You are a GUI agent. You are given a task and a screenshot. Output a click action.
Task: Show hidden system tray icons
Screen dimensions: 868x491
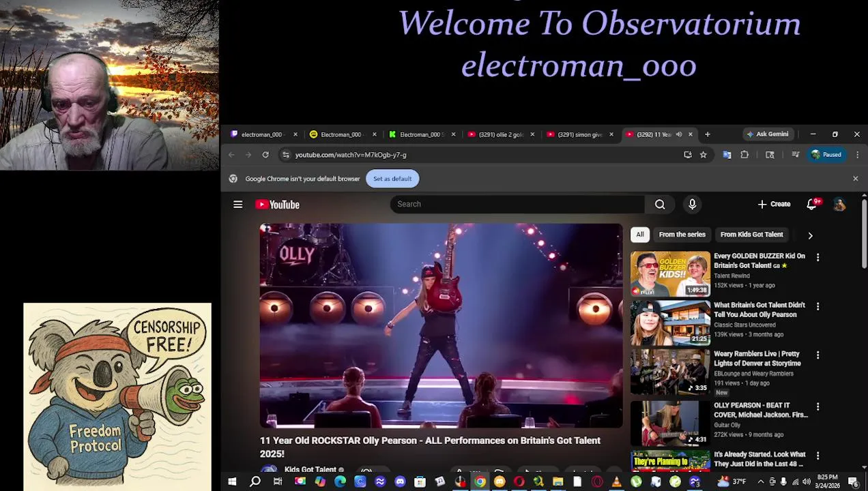tap(760, 482)
